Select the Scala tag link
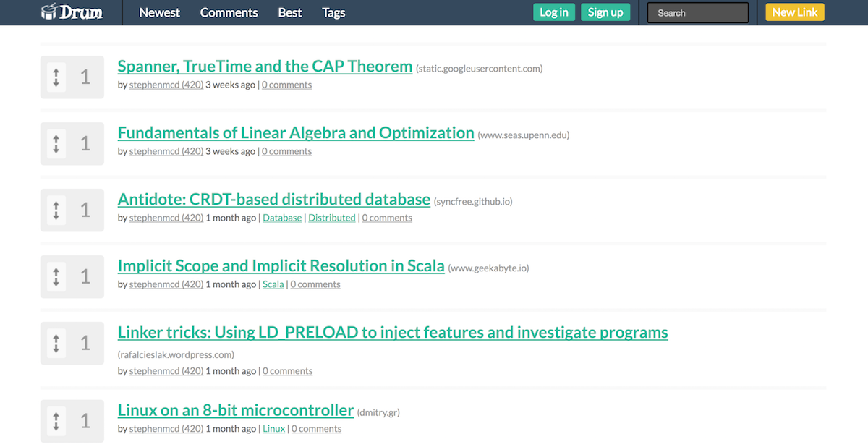 [273, 284]
